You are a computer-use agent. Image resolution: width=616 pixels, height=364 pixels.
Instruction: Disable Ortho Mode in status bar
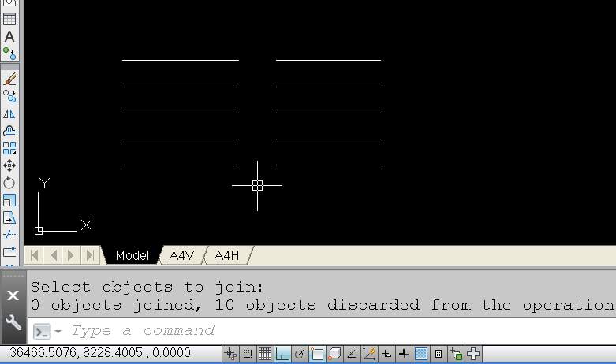coord(282,355)
